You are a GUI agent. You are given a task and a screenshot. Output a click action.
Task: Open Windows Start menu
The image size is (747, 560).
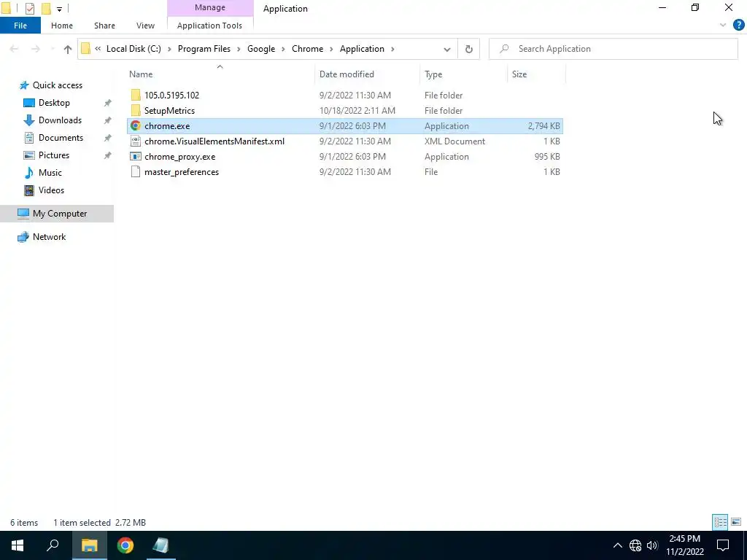(18, 545)
